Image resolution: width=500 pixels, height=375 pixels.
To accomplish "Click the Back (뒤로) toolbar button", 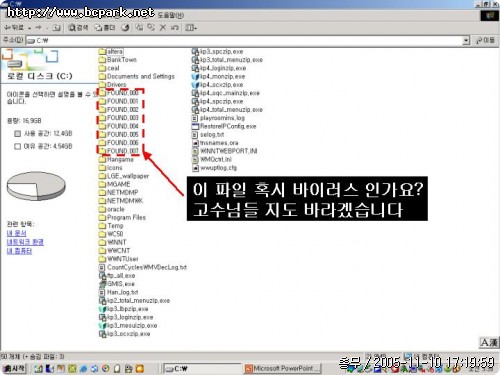I will click(x=14, y=28).
